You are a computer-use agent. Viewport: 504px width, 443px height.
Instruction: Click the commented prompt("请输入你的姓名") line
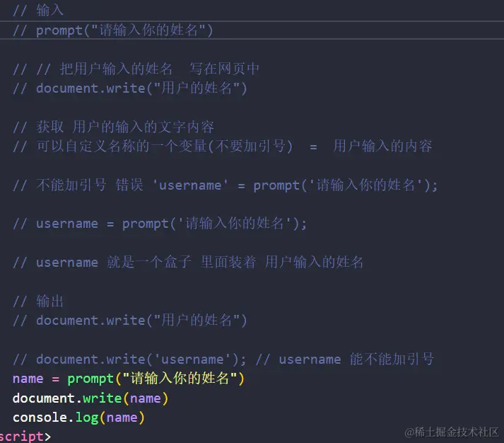coord(113,30)
